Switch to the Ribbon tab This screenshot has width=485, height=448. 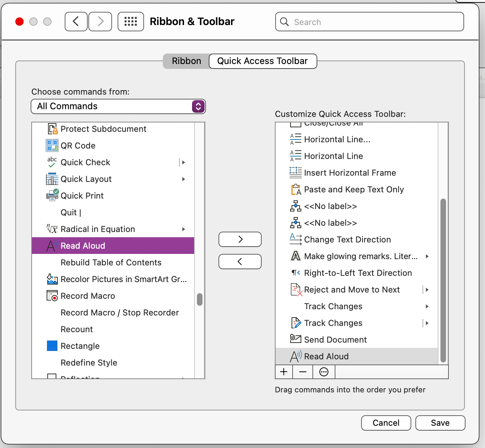(x=186, y=61)
